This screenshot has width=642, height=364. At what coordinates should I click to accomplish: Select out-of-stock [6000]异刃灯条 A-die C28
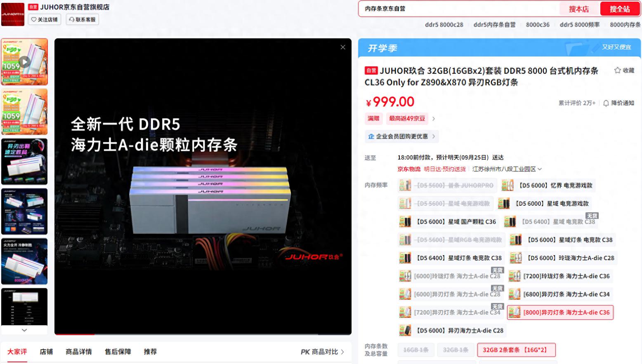[x=451, y=294]
